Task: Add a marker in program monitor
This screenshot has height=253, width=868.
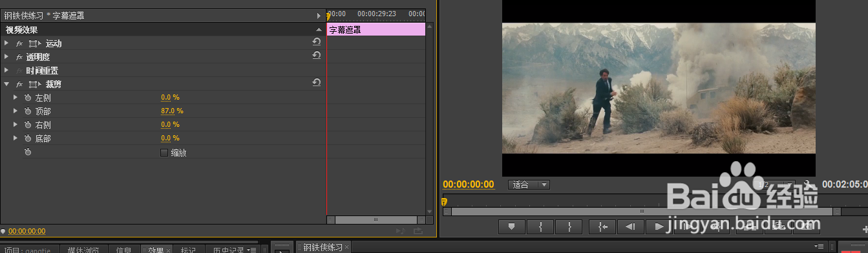Action: (x=511, y=226)
